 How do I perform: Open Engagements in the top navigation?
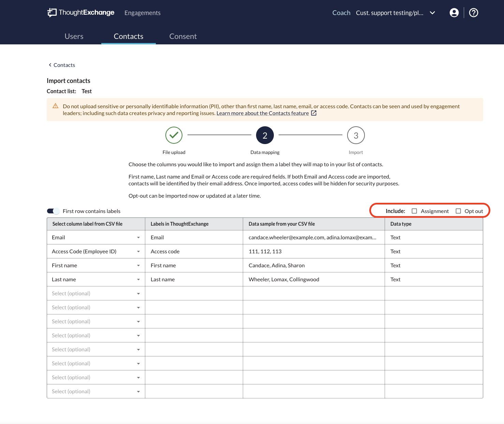[x=142, y=13]
